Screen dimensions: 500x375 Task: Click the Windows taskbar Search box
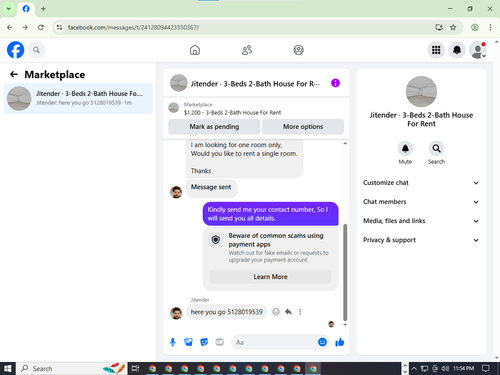click(x=71, y=368)
